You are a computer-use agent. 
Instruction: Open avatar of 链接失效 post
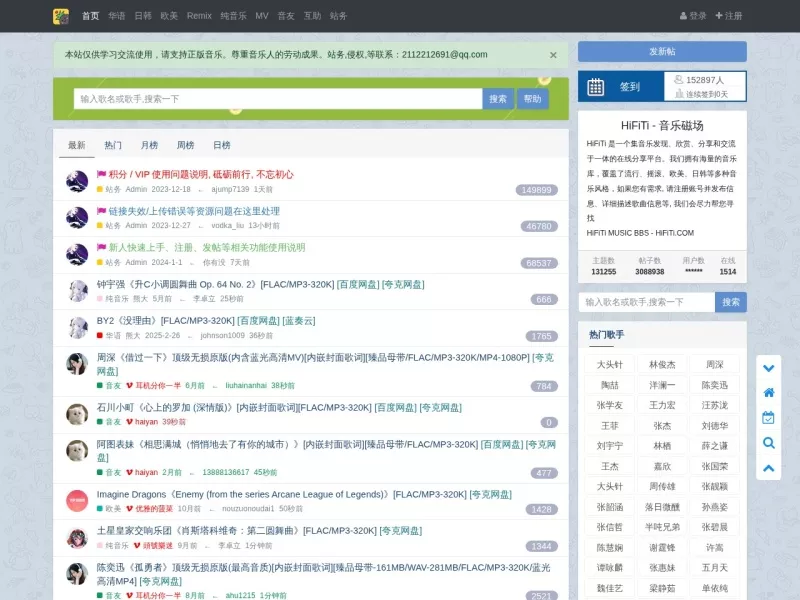point(77,217)
